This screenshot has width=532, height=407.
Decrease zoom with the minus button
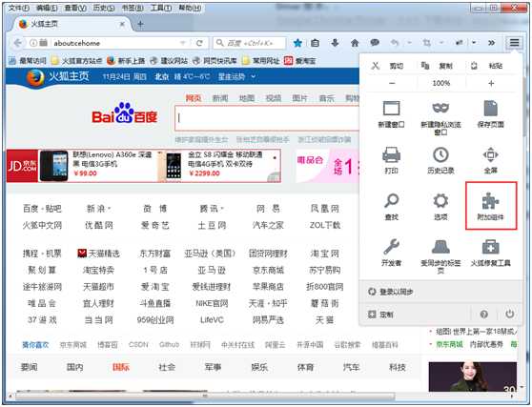pos(392,83)
